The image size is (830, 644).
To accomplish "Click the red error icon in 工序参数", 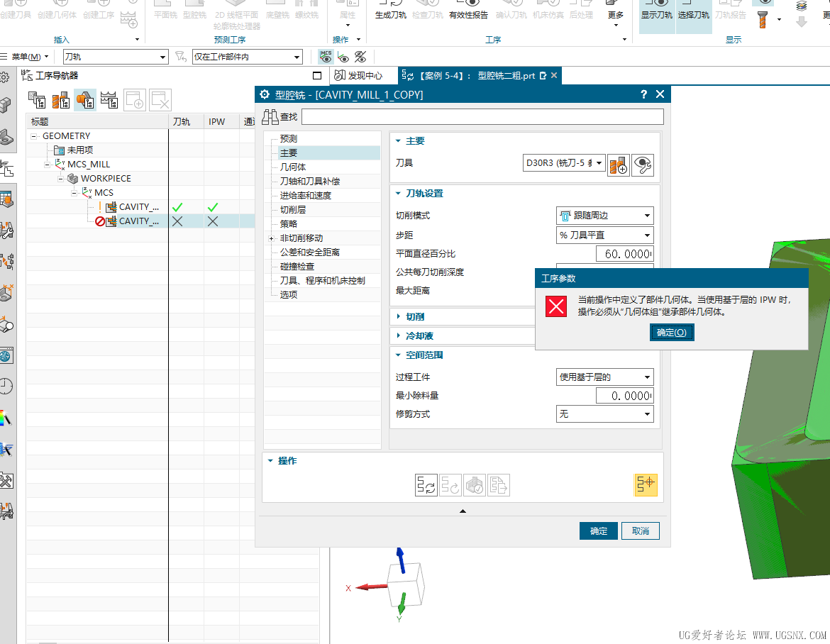I will click(556, 306).
